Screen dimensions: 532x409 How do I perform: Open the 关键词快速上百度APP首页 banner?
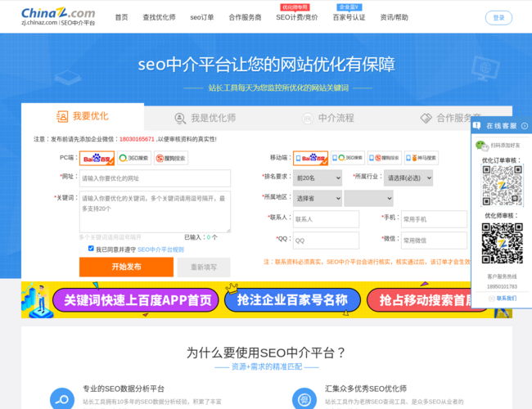(135, 300)
